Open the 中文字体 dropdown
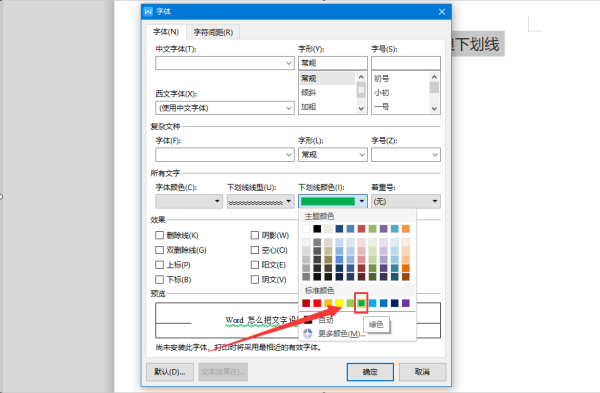This screenshot has height=393, width=600. [289, 63]
